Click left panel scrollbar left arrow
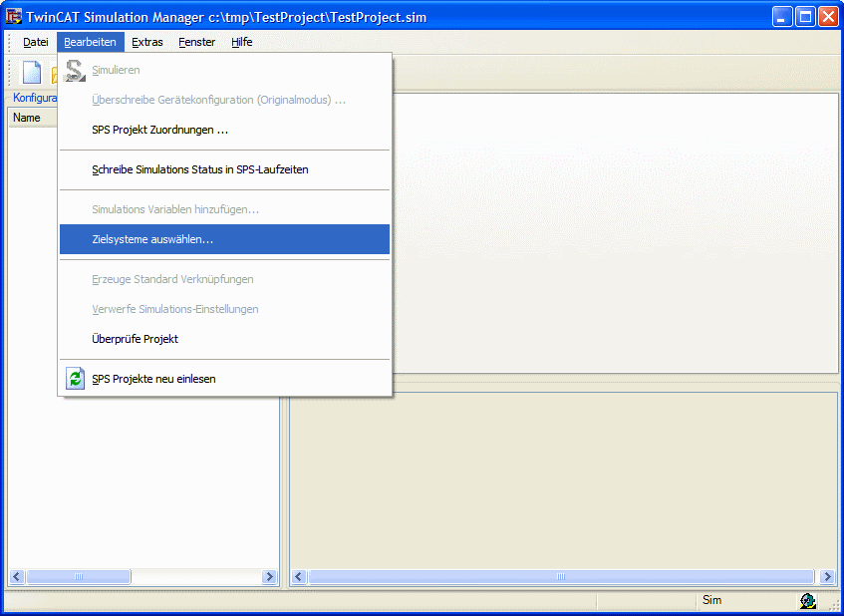 point(17,577)
